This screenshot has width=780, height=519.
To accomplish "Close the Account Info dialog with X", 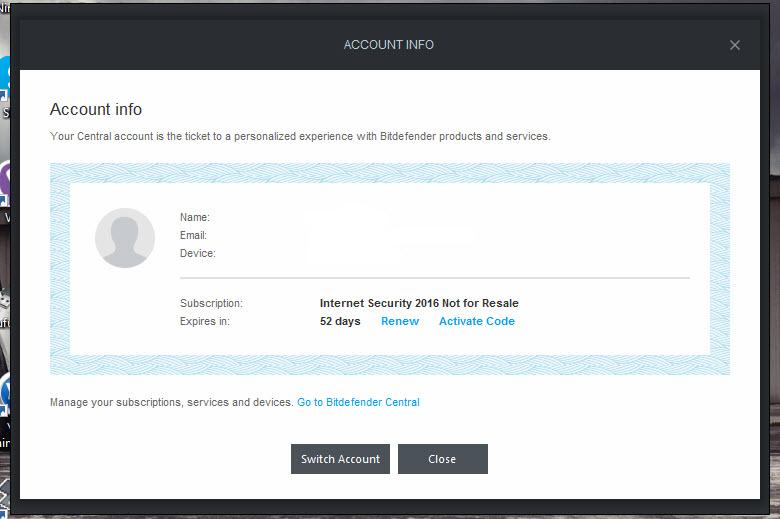I will tap(735, 45).
